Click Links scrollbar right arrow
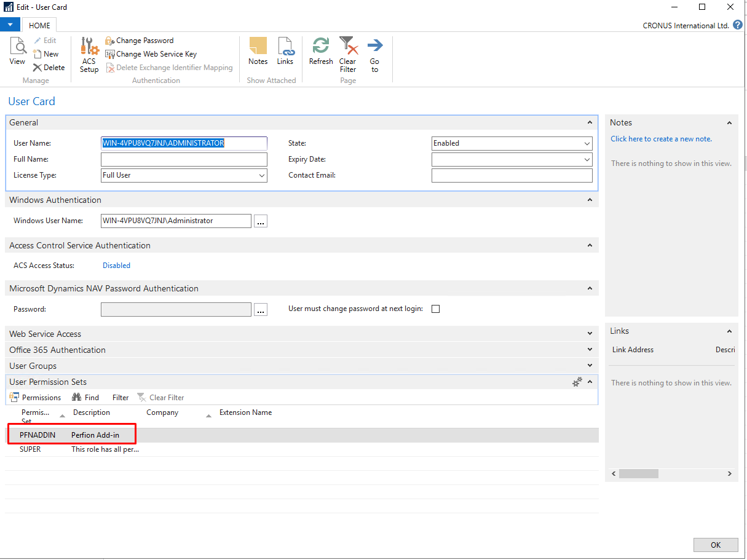The image size is (747, 560). pos(730,474)
